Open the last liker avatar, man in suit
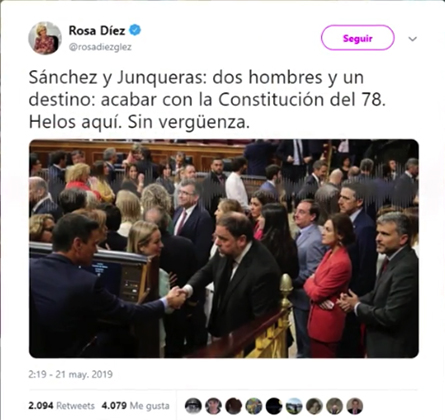 [x=355, y=406]
